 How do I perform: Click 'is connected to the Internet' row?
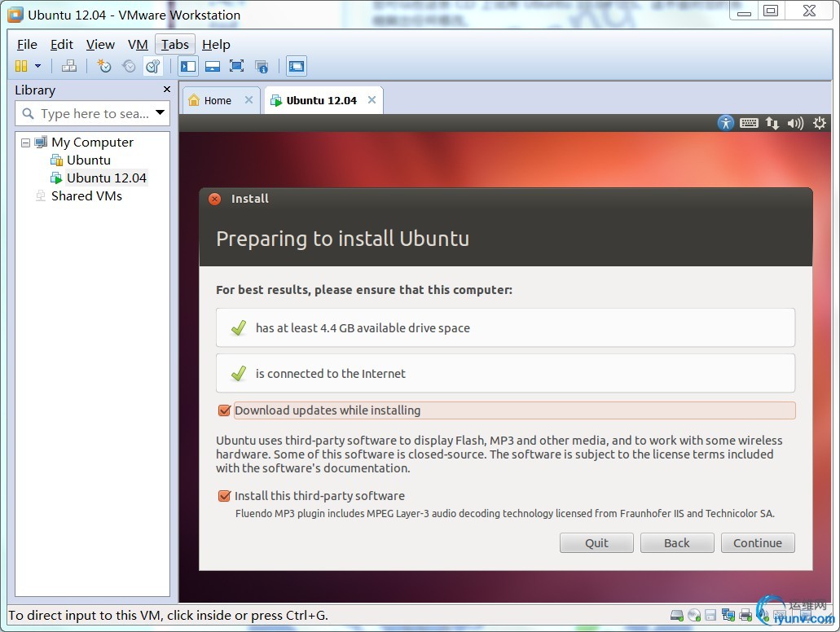coord(505,373)
